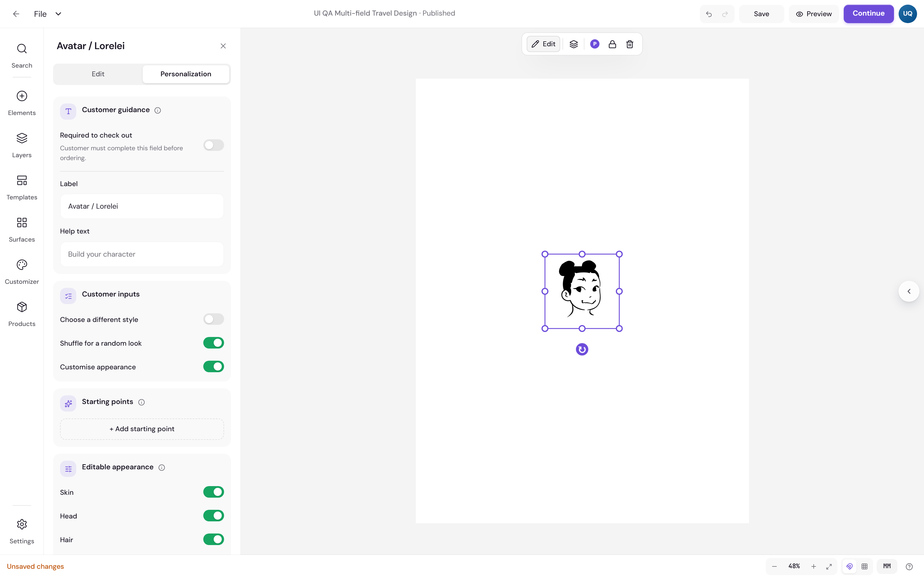Toggle the Hair appearance switch
924x578 pixels.
pos(213,539)
